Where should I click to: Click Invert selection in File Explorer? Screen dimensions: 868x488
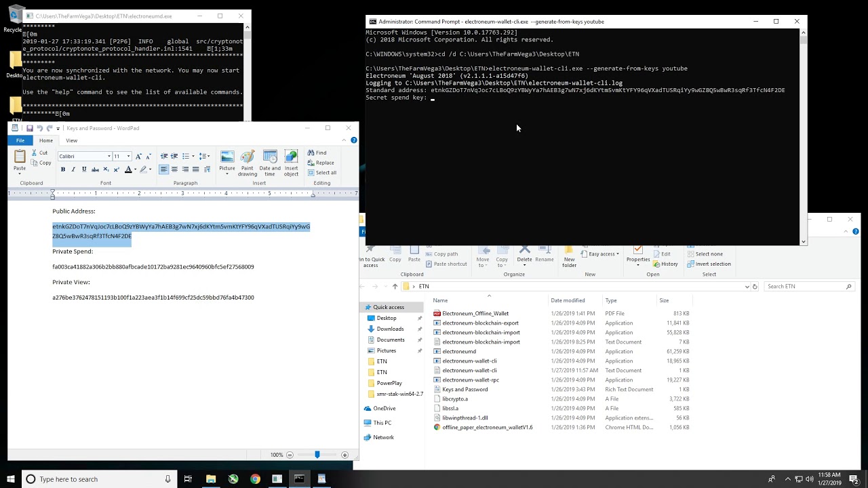point(709,264)
